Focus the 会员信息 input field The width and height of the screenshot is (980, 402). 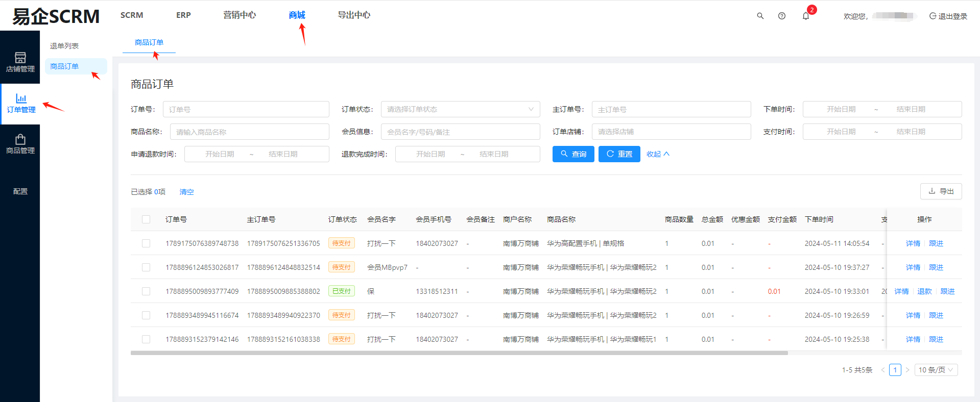[461, 132]
